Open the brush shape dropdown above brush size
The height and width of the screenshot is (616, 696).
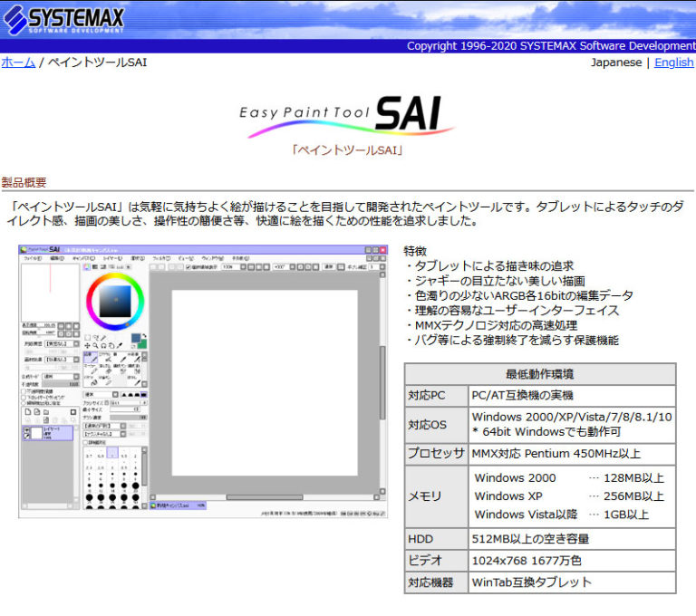(x=98, y=394)
